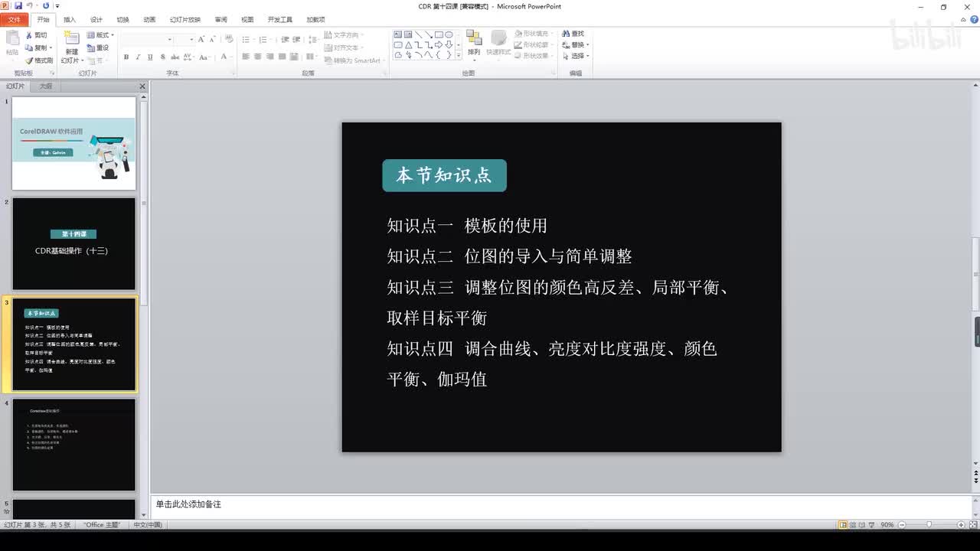Select the Triangle shape in shapes gallery
Screen dimensions: 980x551
[408, 44]
